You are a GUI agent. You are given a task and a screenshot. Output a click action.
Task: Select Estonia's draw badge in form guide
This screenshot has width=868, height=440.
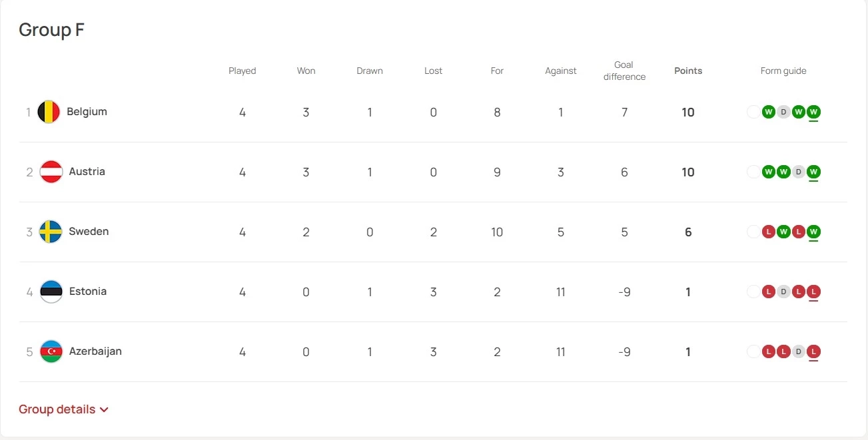(x=783, y=292)
